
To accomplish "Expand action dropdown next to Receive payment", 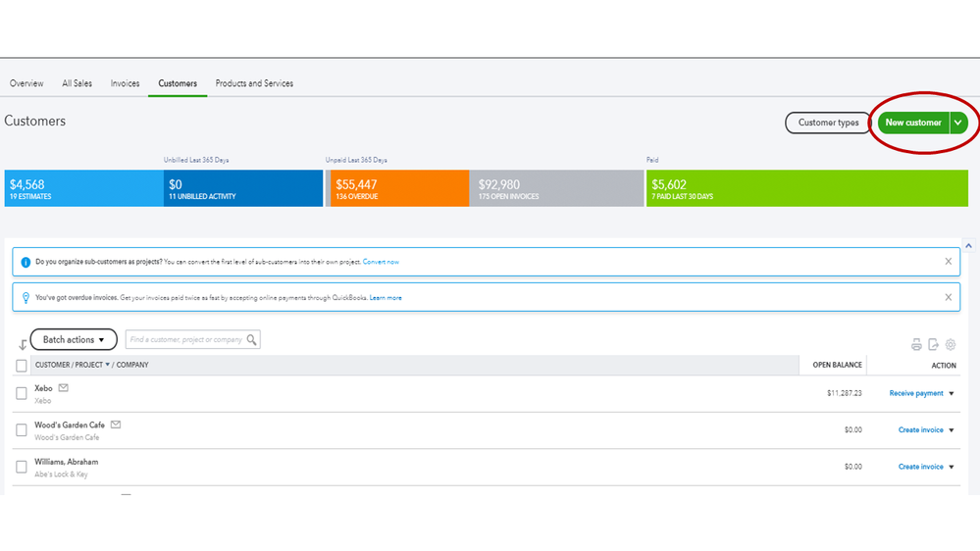I will coord(952,394).
